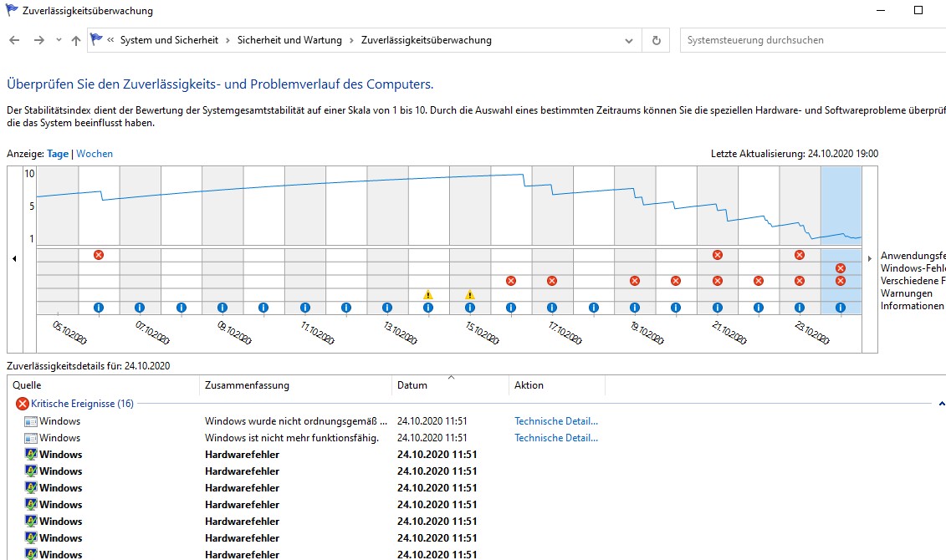Click the red Kritische Ereignisse error icon
946x560 pixels.
click(x=23, y=404)
